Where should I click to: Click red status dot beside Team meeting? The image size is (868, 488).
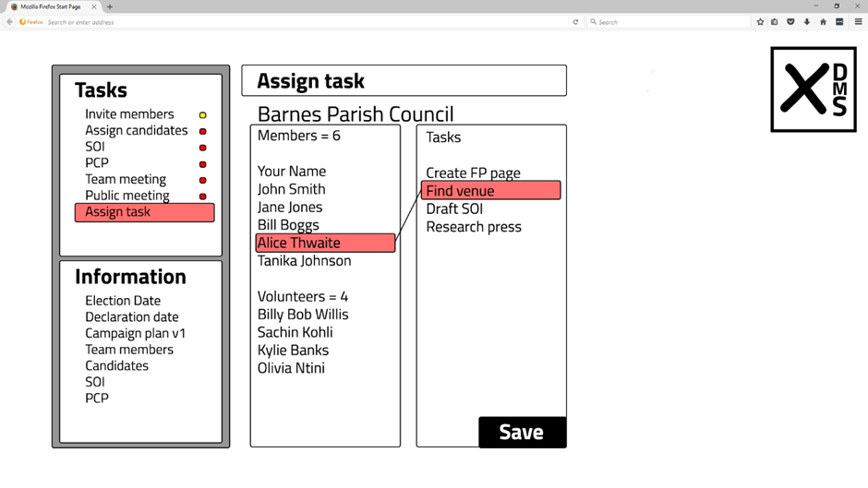pyautogui.click(x=203, y=180)
